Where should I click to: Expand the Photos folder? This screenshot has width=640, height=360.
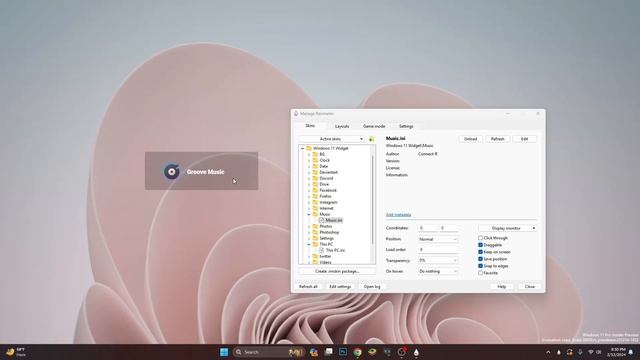309,227
